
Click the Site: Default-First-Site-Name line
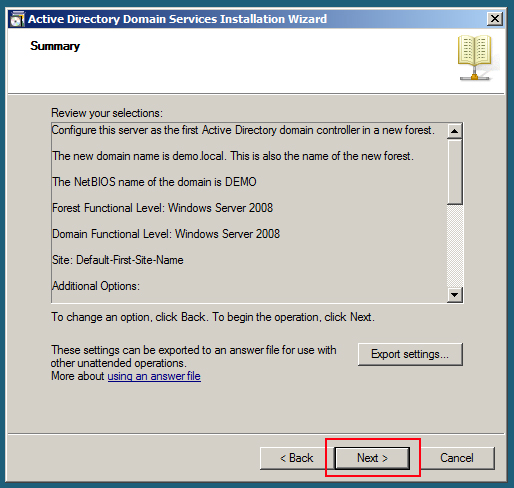coord(118,260)
